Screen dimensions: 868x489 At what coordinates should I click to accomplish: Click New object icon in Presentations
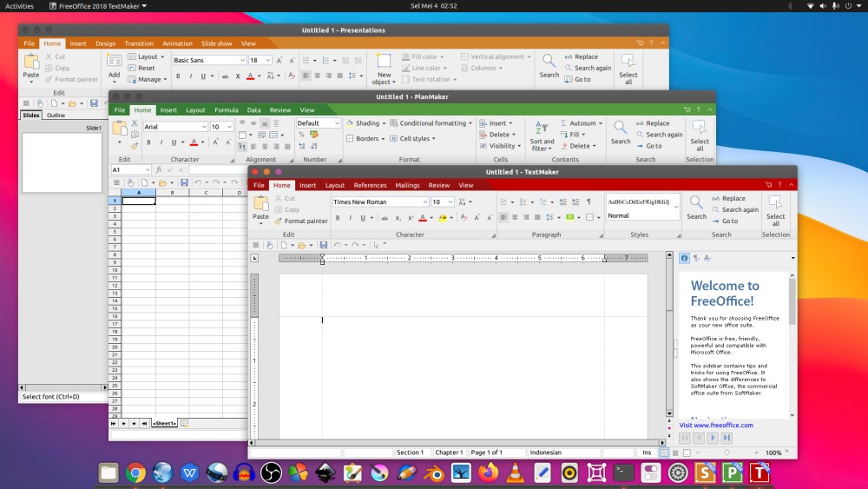pos(384,62)
